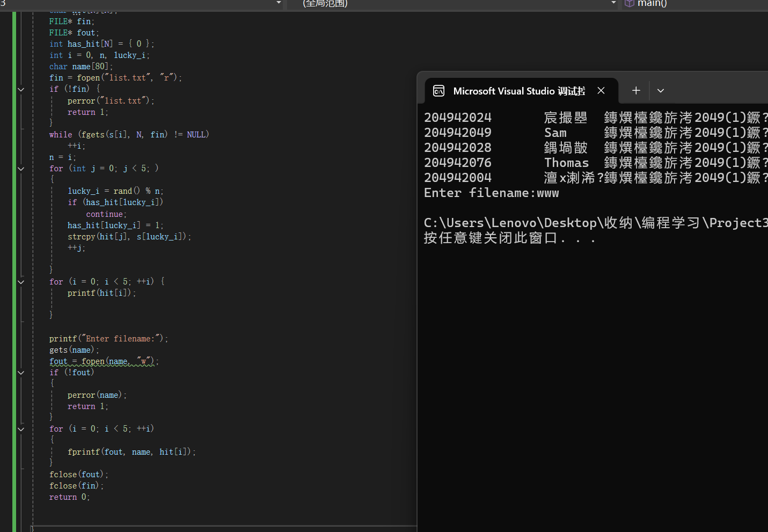Click console output row with Thomas

(x=596, y=163)
